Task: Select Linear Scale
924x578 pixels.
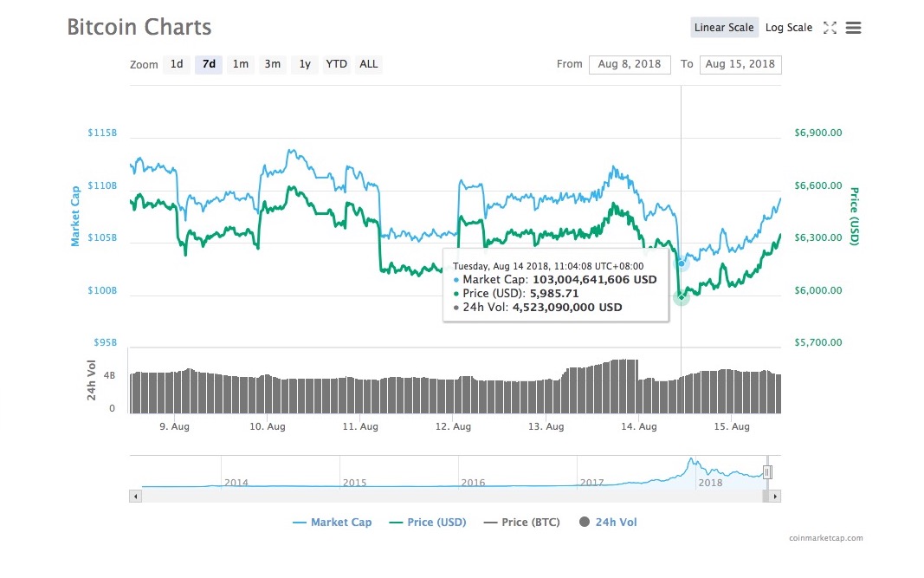Action: (724, 28)
